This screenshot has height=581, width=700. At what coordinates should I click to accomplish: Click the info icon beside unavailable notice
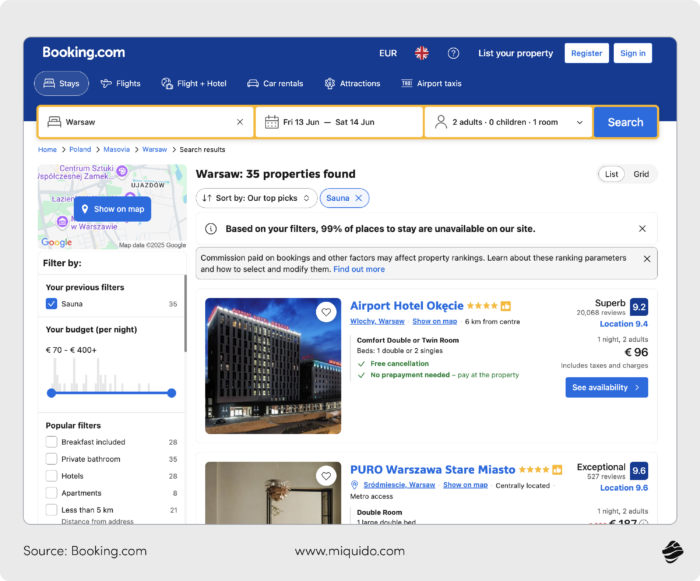tap(211, 229)
